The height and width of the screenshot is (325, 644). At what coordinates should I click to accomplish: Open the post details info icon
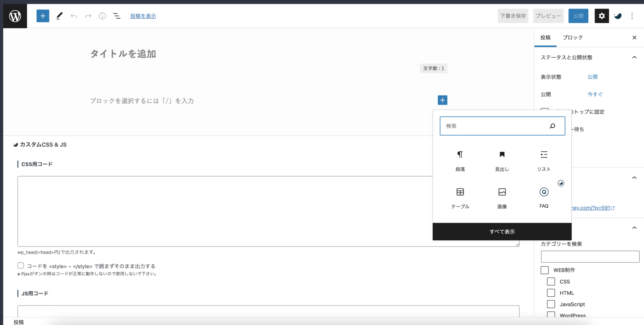pos(103,16)
